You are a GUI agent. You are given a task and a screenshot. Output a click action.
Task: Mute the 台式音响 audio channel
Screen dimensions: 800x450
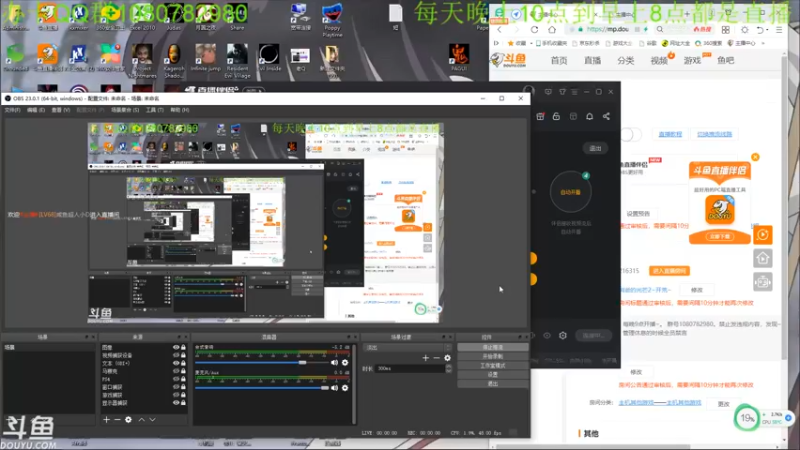point(334,362)
